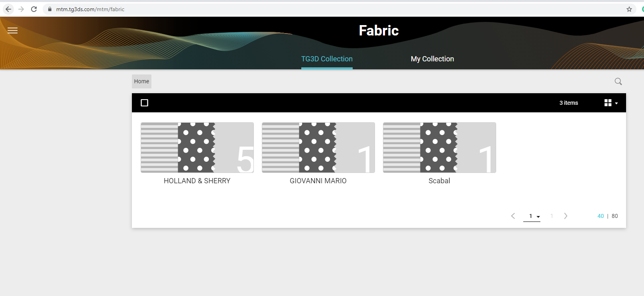
Task: Click the Scabal label
Action: coord(439,181)
